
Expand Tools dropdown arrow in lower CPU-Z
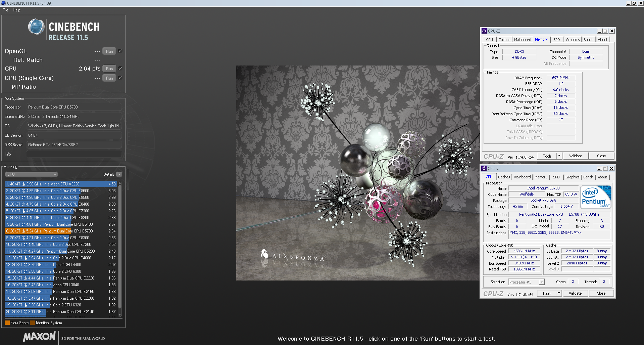[x=559, y=293]
